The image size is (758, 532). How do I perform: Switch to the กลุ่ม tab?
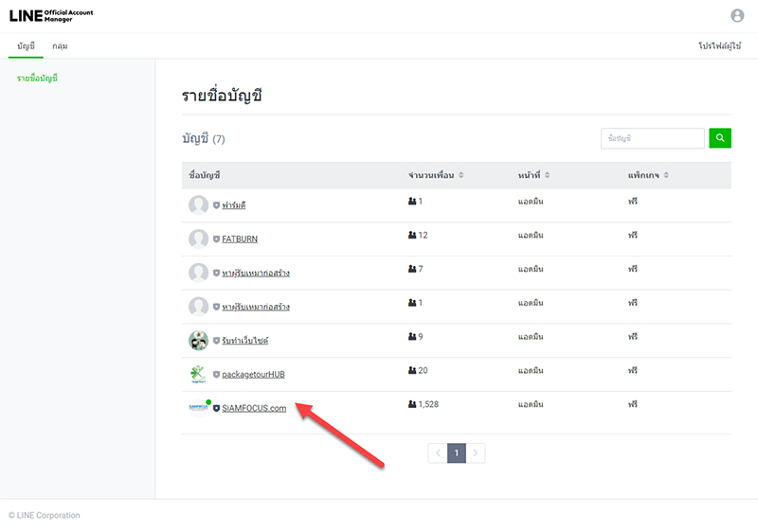(60, 46)
